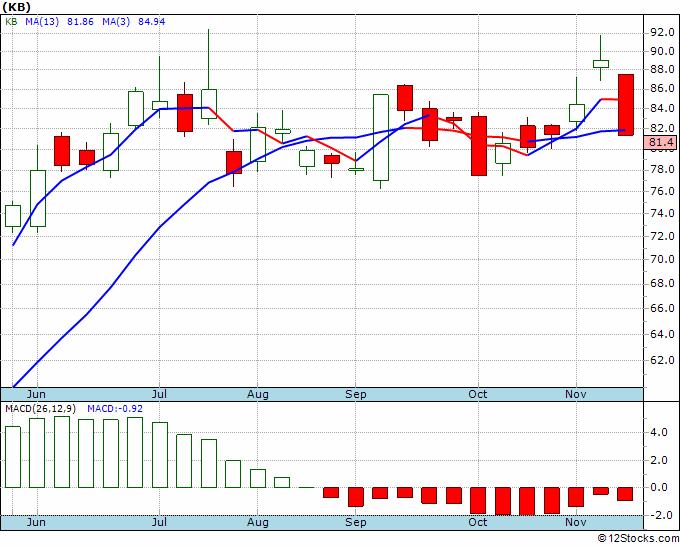
Task: Select the 62.0 price axis label
Action: coord(661,360)
